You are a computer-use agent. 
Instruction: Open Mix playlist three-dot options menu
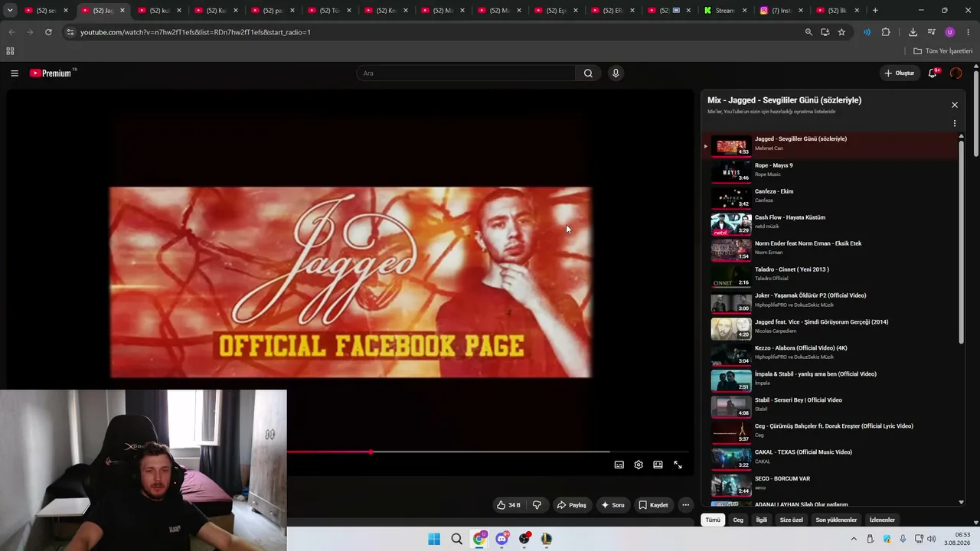click(955, 123)
